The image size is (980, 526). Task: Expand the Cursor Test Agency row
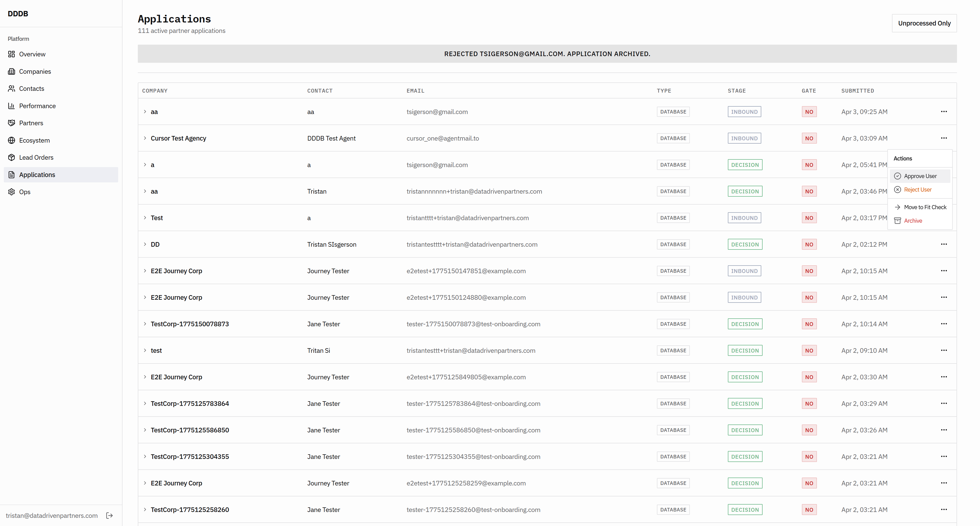coord(145,138)
